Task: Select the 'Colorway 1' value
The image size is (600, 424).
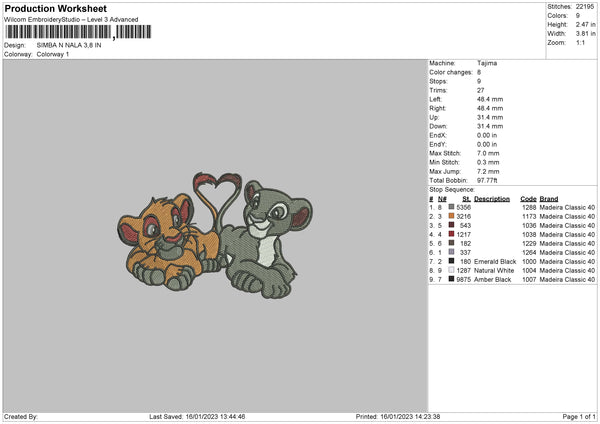Action: (x=53, y=54)
